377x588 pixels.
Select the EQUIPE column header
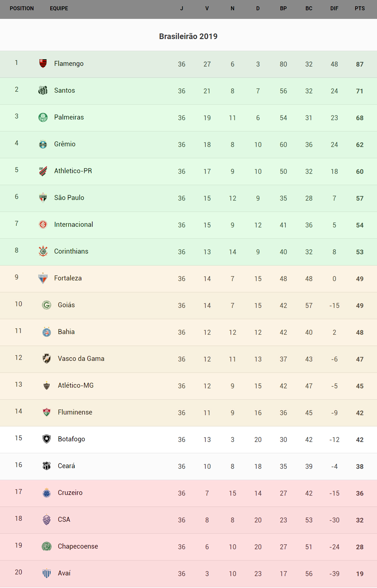[59, 9]
